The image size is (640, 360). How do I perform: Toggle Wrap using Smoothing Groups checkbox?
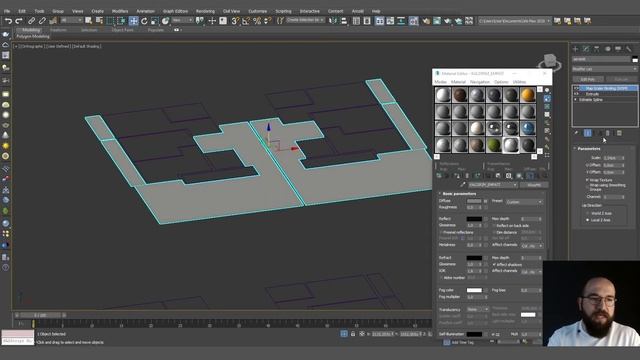(587, 186)
